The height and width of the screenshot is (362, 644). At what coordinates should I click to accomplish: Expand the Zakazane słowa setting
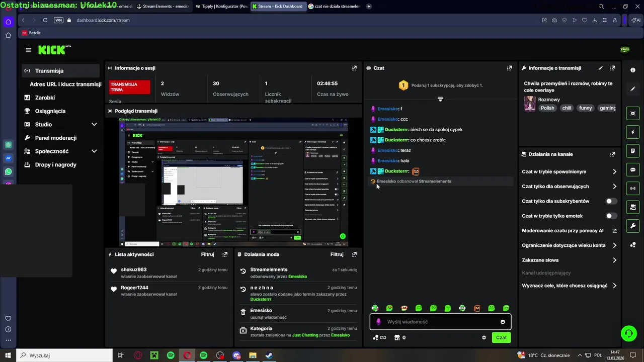coord(569,260)
